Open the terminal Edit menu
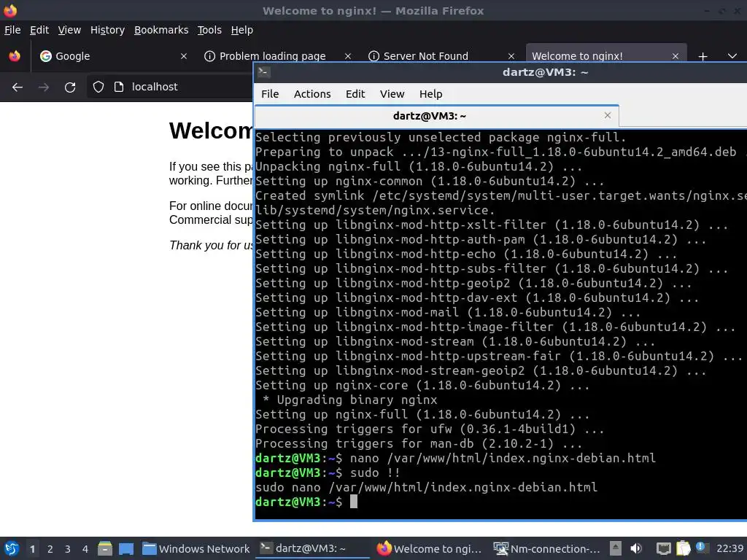747x560 pixels. pos(355,94)
